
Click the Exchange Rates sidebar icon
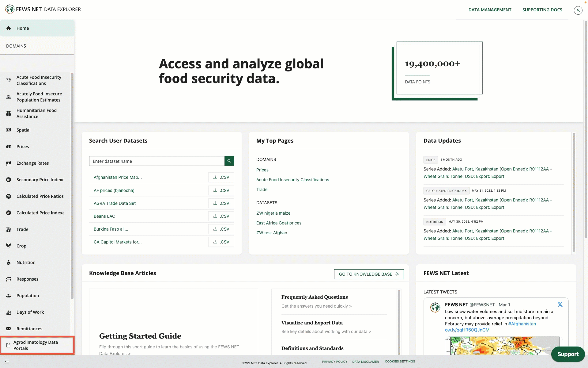pyautogui.click(x=9, y=163)
